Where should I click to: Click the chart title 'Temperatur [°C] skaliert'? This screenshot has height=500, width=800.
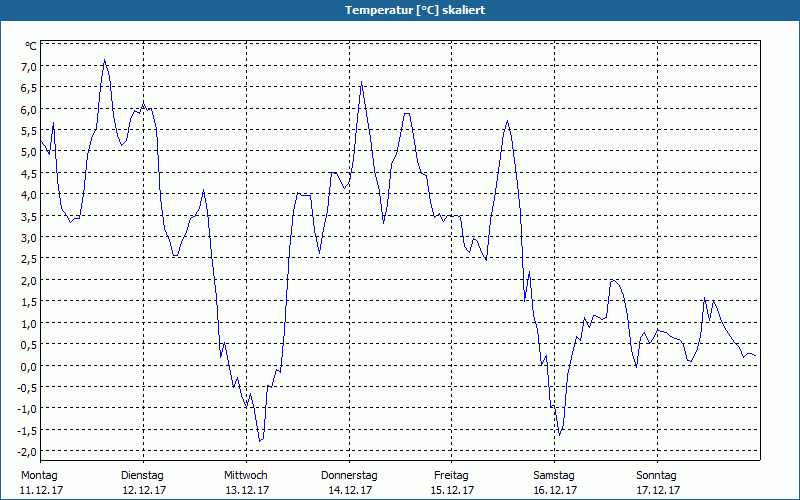pos(415,10)
